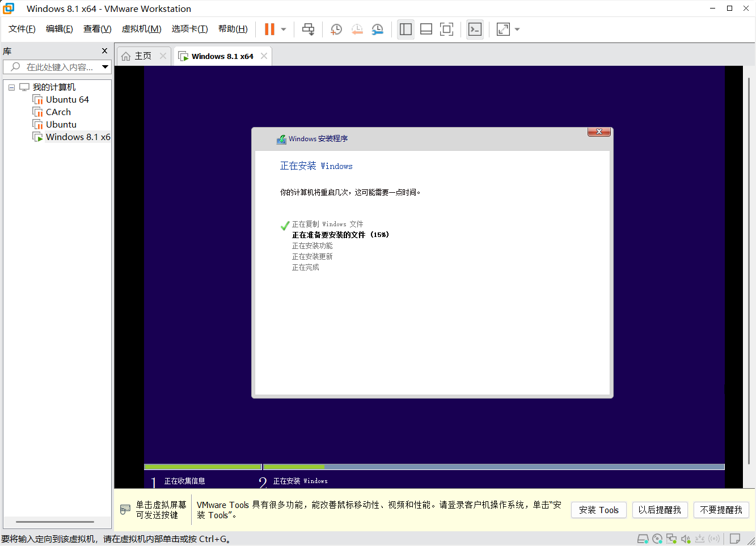Select the Windows 8.1 x64 tab
The width and height of the screenshot is (756, 546).
pos(222,56)
